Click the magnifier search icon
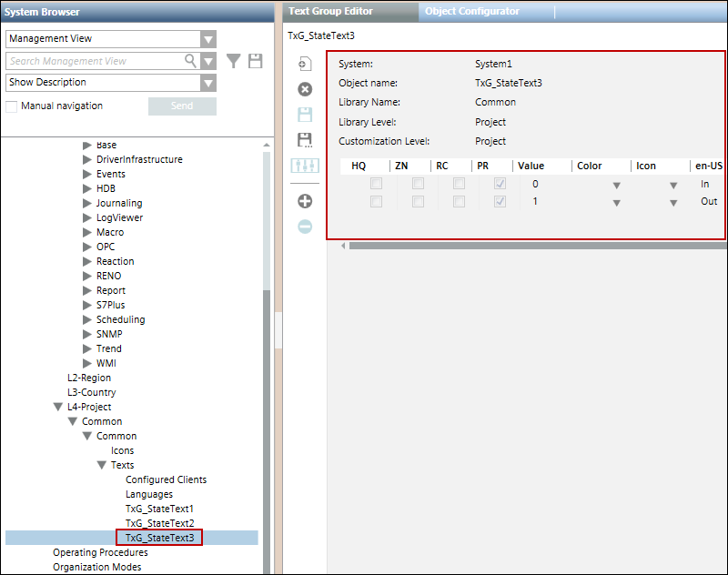This screenshot has width=728, height=575. (x=191, y=61)
